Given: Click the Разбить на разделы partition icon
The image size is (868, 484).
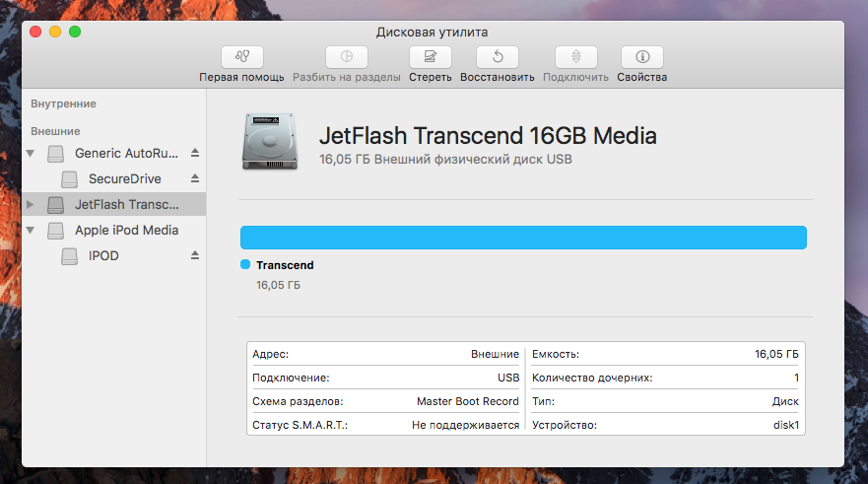Looking at the screenshot, I should (347, 56).
